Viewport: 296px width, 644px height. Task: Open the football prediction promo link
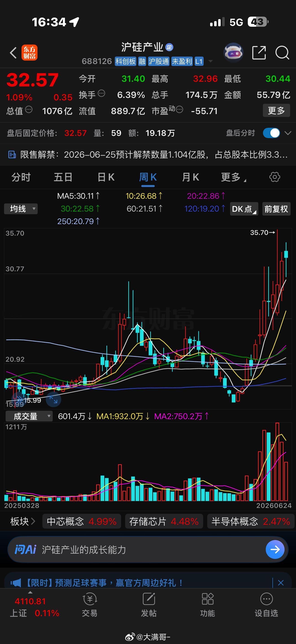(x=104, y=583)
